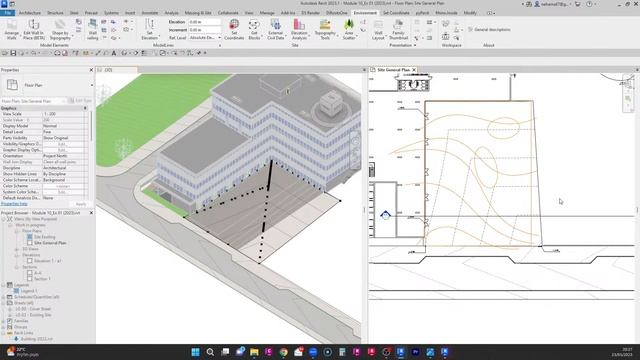Click the Properties help link
The image size is (640, 360).
pyautogui.click(x=14, y=204)
